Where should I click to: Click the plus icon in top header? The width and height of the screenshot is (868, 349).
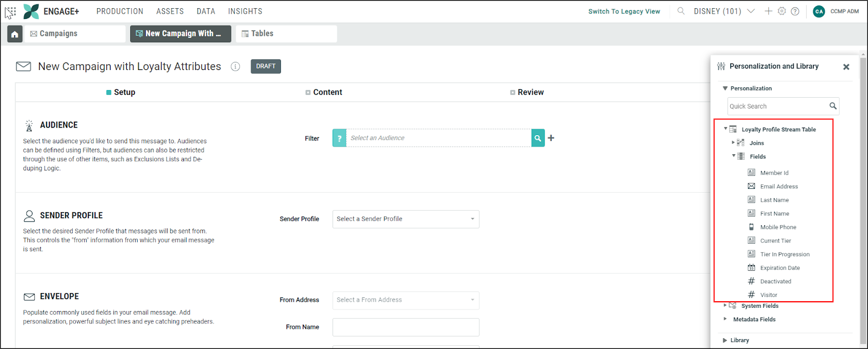pyautogui.click(x=768, y=11)
